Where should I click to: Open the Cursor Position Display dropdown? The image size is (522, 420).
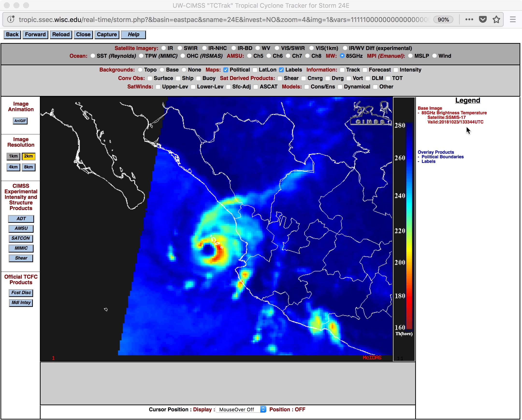241,409
